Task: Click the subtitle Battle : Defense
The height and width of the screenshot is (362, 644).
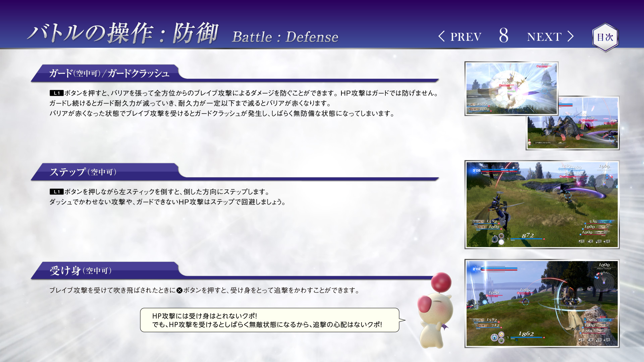Action: (x=285, y=37)
